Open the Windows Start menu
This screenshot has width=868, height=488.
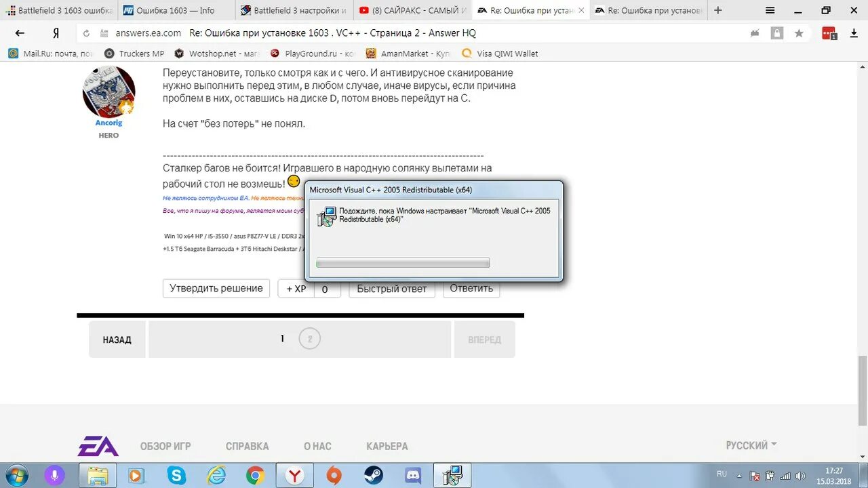[x=18, y=475]
